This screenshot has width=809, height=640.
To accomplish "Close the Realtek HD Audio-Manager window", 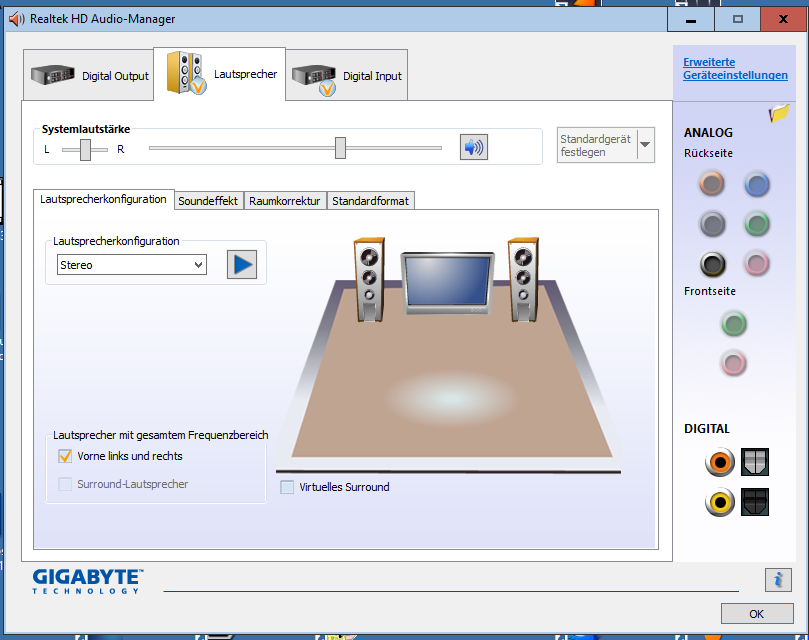I will [x=783, y=20].
